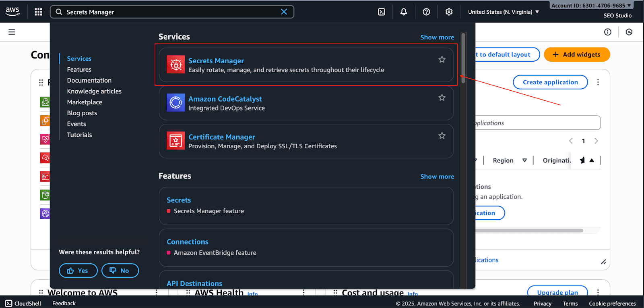Open the settings gear in top bar
This screenshot has width=644, height=308.
coord(449,12)
